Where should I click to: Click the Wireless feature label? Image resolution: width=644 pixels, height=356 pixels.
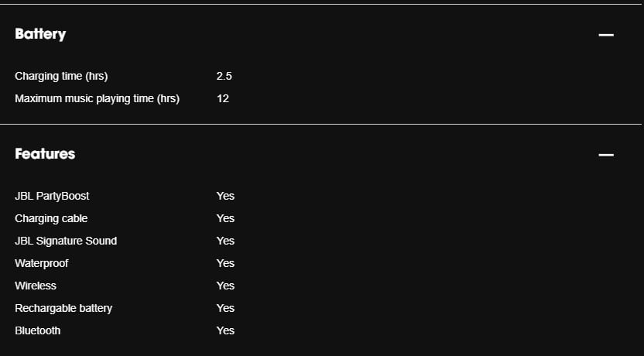click(x=36, y=286)
